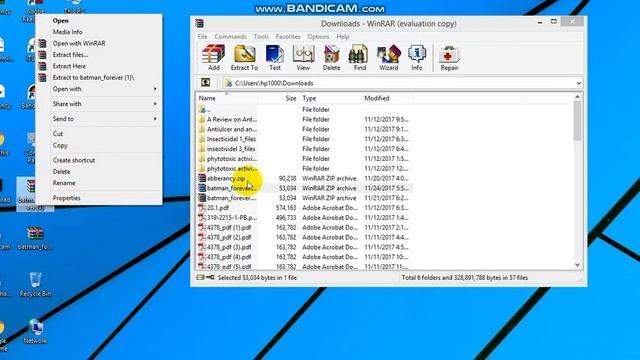Click the View toolbar icon

303,58
